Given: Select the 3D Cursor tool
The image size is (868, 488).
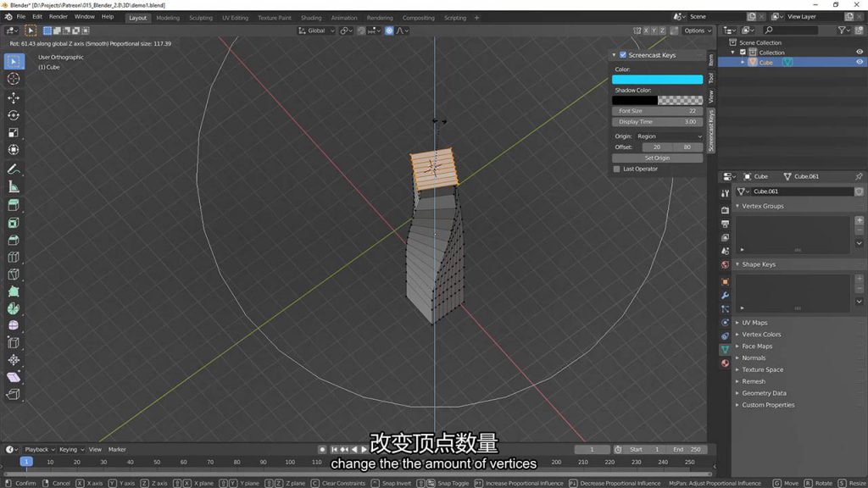Looking at the screenshot, I should pos(14,79).
